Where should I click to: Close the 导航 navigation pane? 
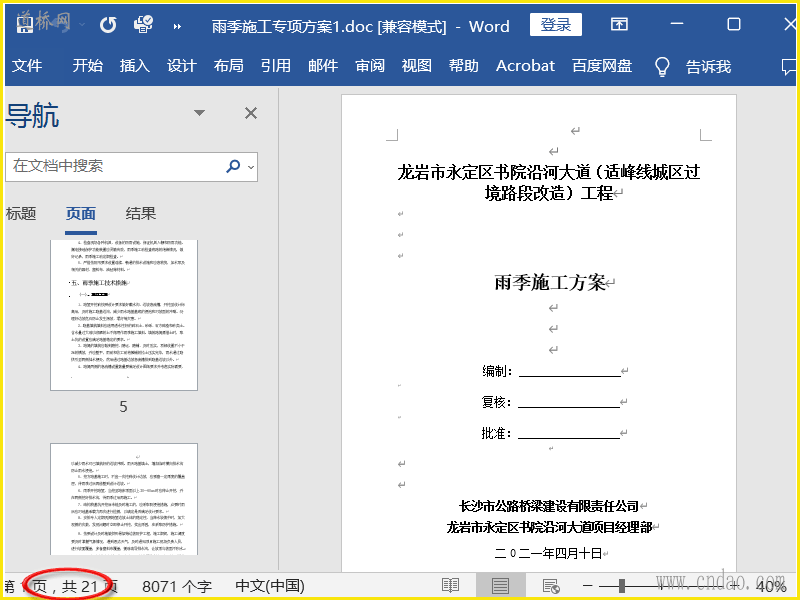(x=251, y=113)
